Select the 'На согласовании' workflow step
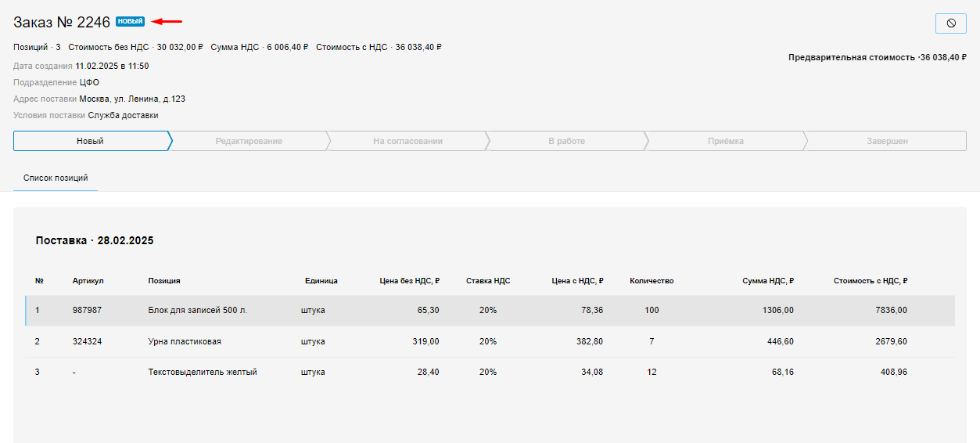Screen dimensions: 980x443 click(x=407, y=141)
